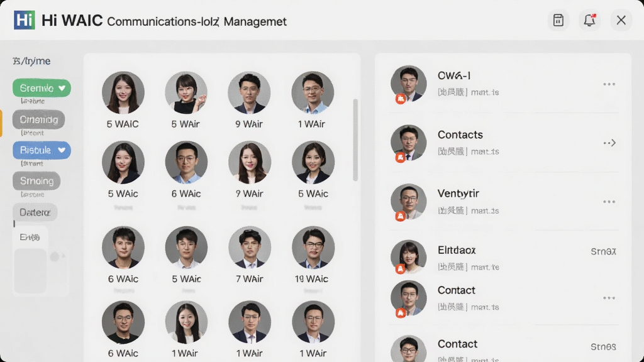Open more options for Ventytir row
The image size is (644, 362).
coord(609,202)
